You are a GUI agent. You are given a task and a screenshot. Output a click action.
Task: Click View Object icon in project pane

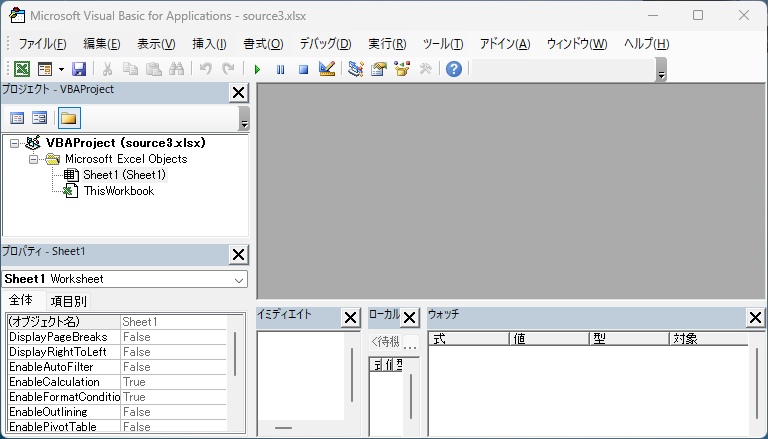(39, 118)
